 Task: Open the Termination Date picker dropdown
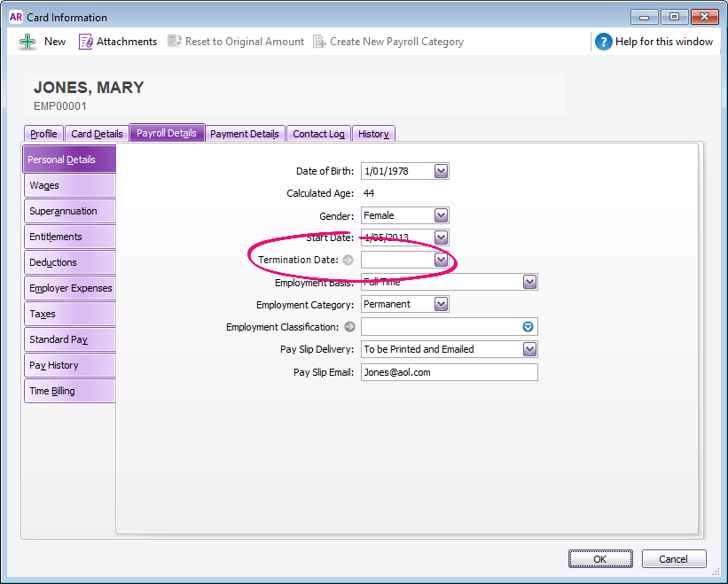click(441, 261)
